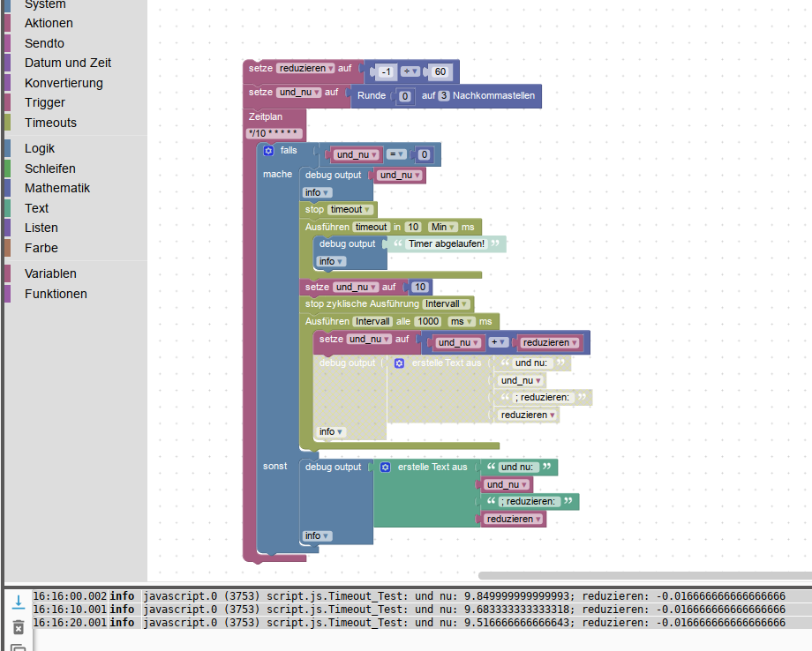
Task: Click the scroll-to-bottom arrow icon in log panel
Action: click(x=19, y=602)
